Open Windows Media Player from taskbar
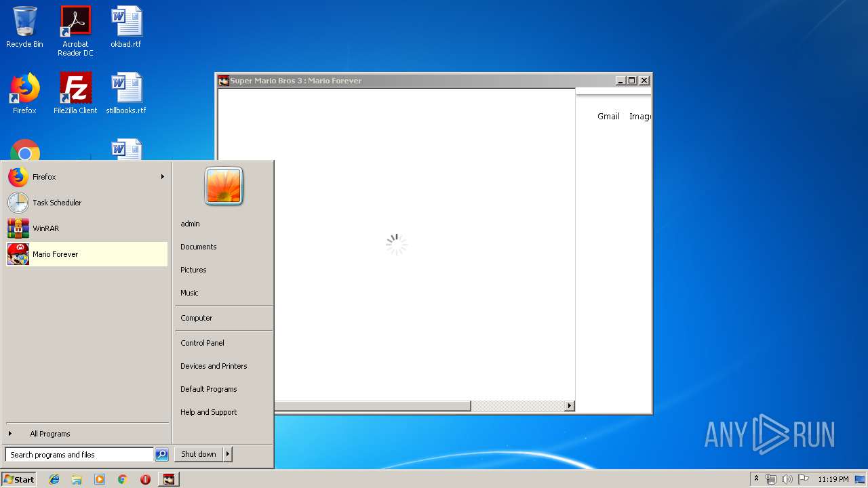Image resolution: width=868 pixels, height=488 pixels. coord(100,479)
